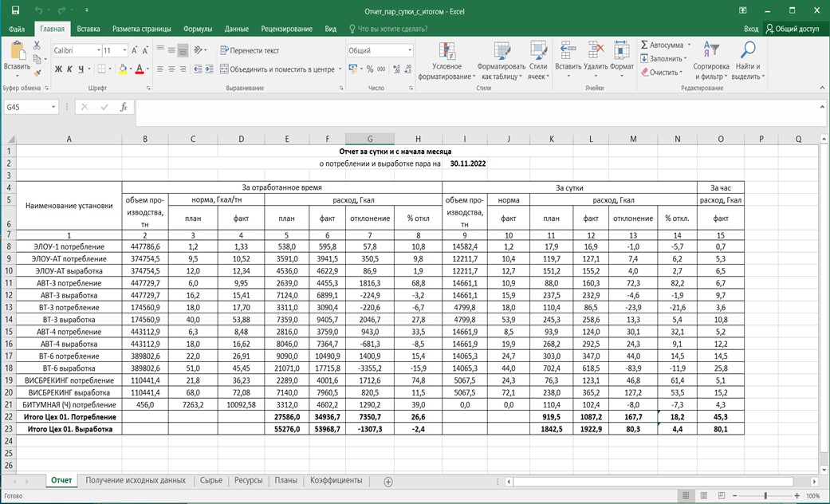Decrease the cell indent
The height and width of the screenshot is (504, 830).
click(198, 69)
